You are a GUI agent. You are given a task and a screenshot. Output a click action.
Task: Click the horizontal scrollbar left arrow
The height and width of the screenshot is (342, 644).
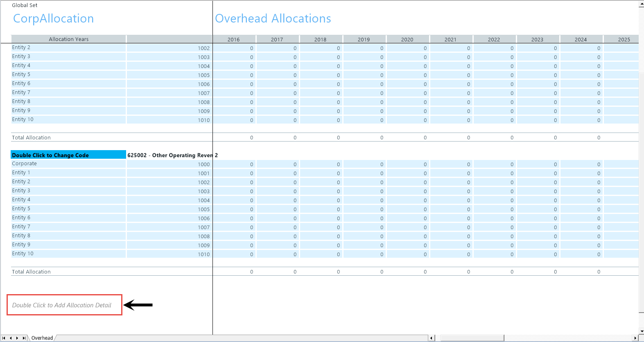click(432, 338)
